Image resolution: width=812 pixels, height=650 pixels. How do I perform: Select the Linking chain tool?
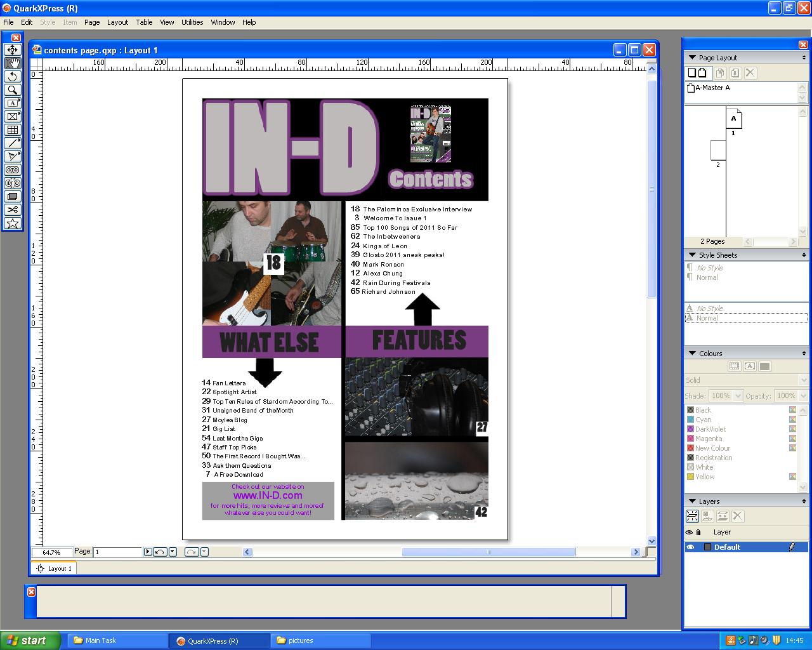click(x=12, y=169)
